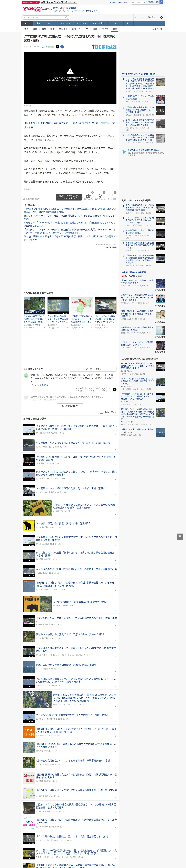186x868 pixels.
Task: Click the 共感した smiley reaction on first comment
Action: coord(77,390)
